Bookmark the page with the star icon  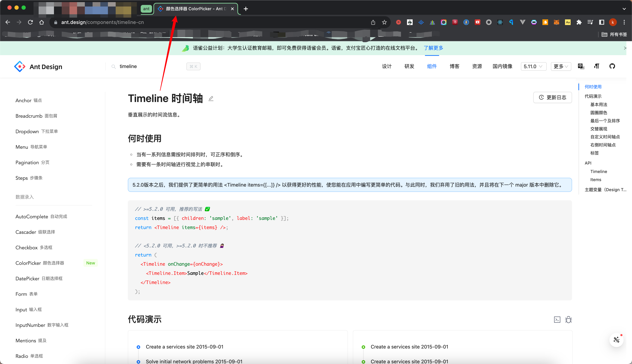coord(384,22)
